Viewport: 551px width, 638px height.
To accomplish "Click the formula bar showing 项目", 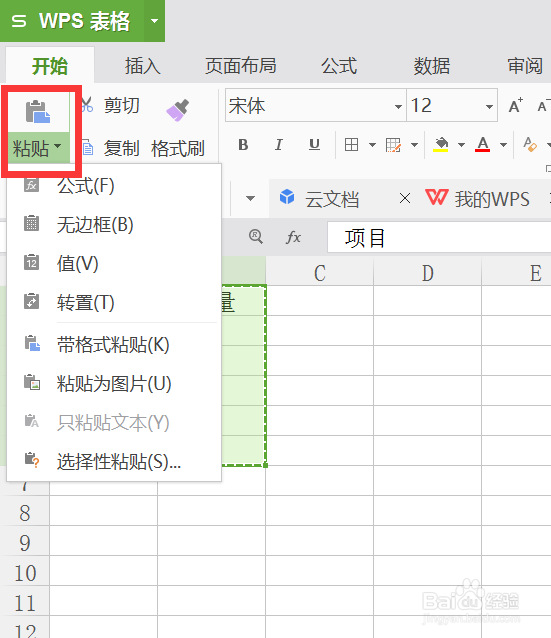I will (x=439, y=238).
